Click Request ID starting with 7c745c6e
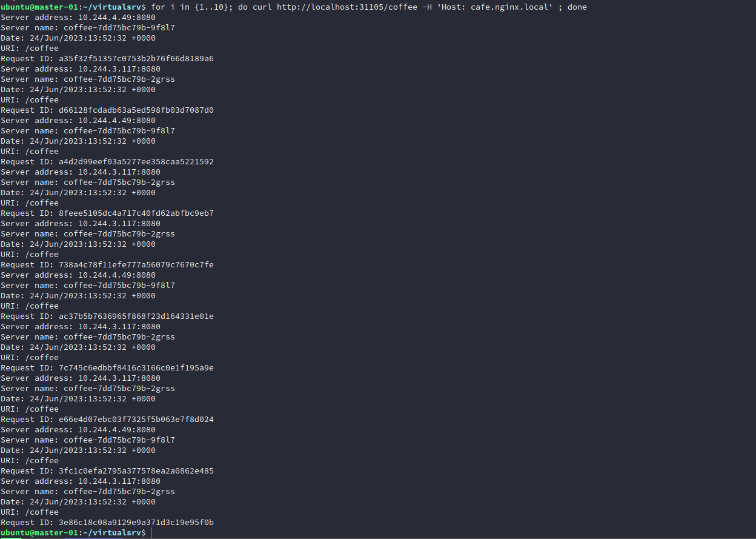 (136, 368)
